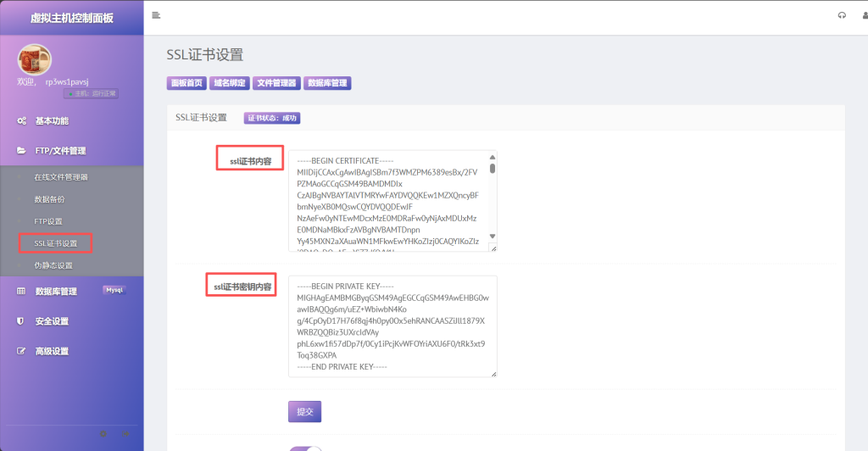Toggle the purple switch below the submit button

[x=305, y=448]
